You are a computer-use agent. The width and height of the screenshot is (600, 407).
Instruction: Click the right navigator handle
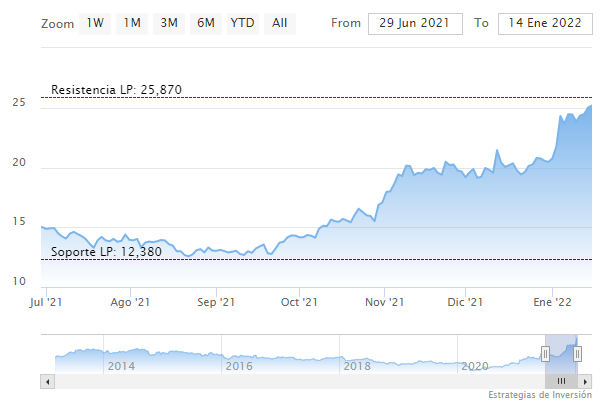tap(577, 353)
